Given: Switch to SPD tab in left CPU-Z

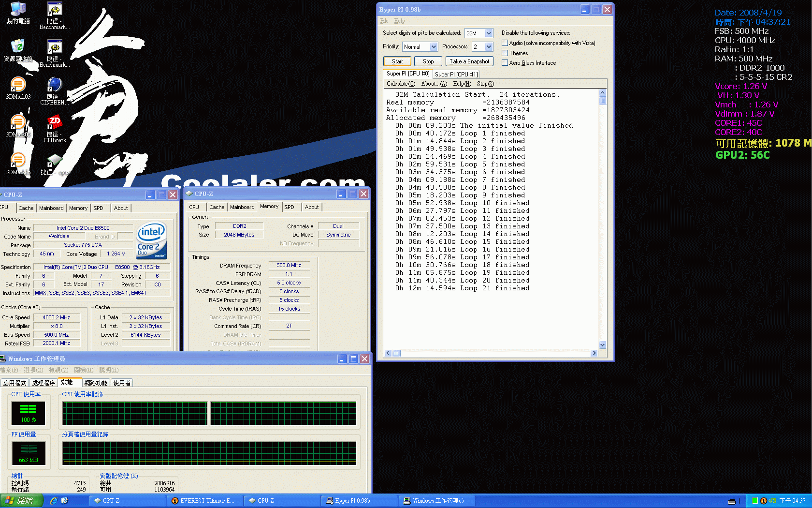Looking at the screenshot, I should point(99,208).
